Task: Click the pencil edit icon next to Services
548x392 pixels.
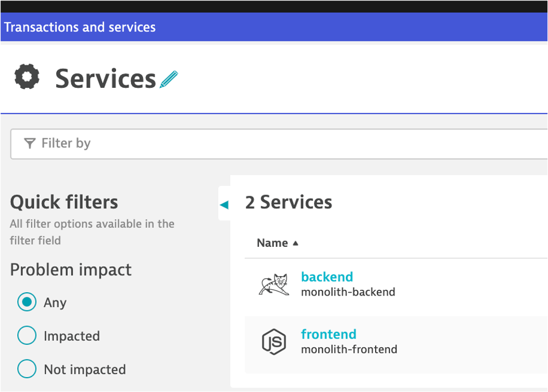Action: (x=169, y=79)
